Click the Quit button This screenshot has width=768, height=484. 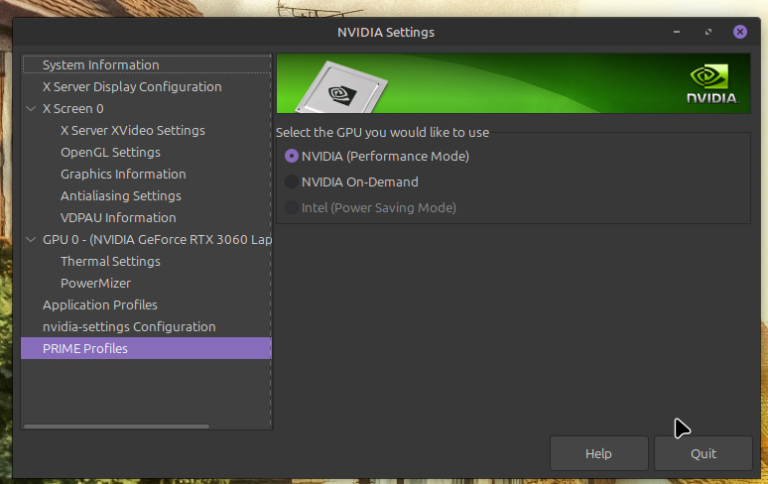click(703, 454)
